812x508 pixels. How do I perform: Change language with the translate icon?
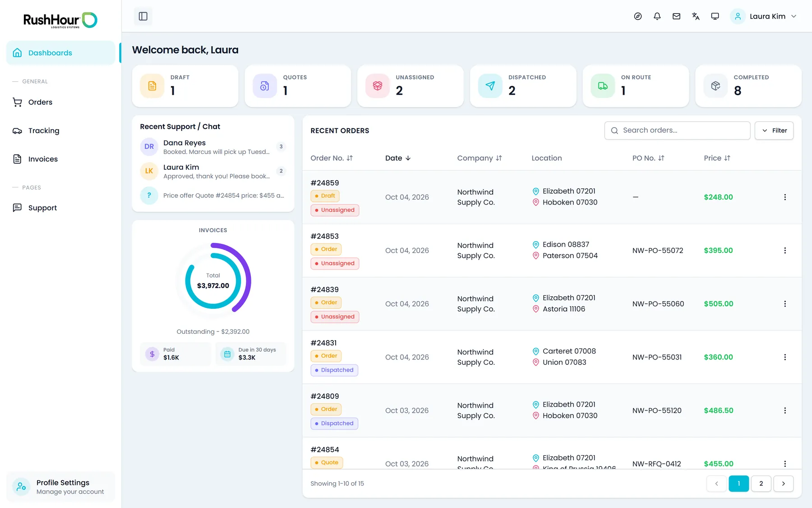[x=696, y=16]
